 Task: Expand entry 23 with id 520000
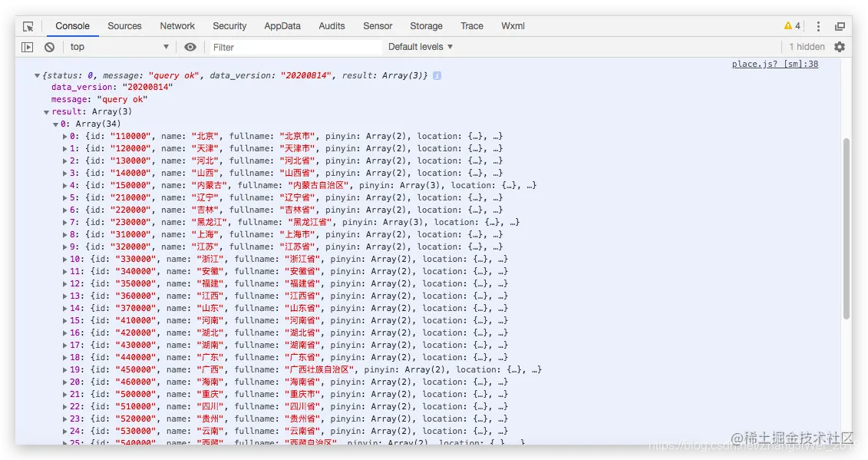click(64, 419)
